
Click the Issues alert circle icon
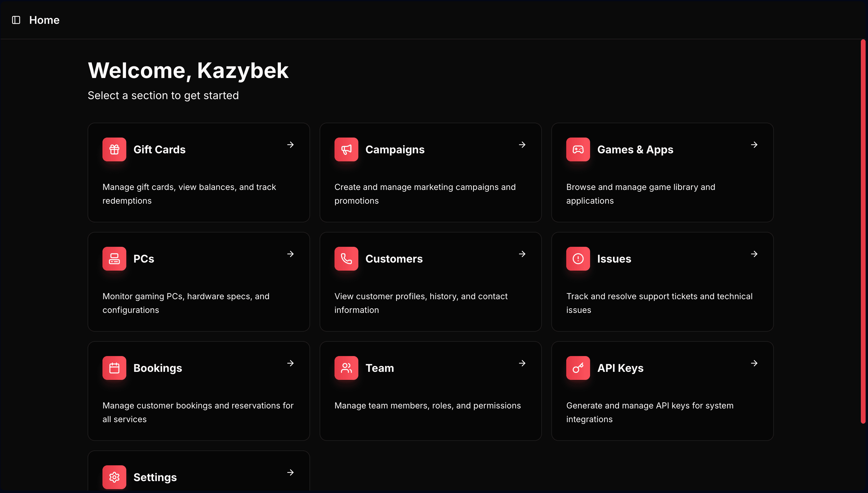click(578, 259)
